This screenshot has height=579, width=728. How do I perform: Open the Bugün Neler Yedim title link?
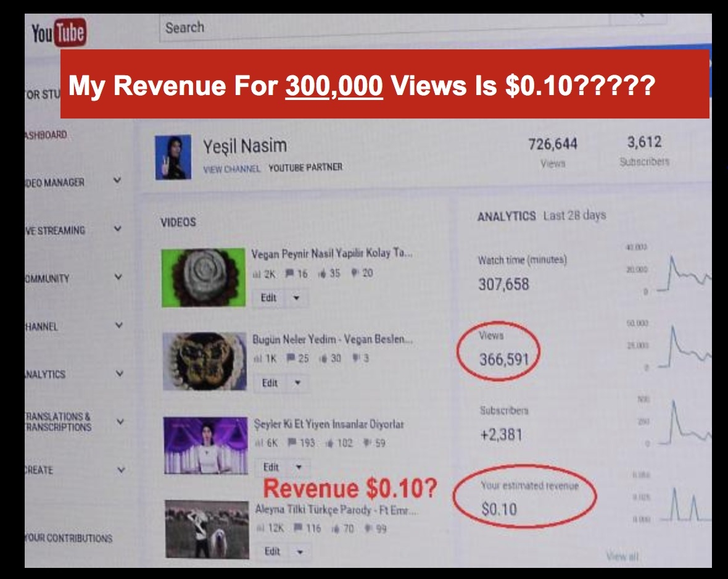[x=332, y=339]
